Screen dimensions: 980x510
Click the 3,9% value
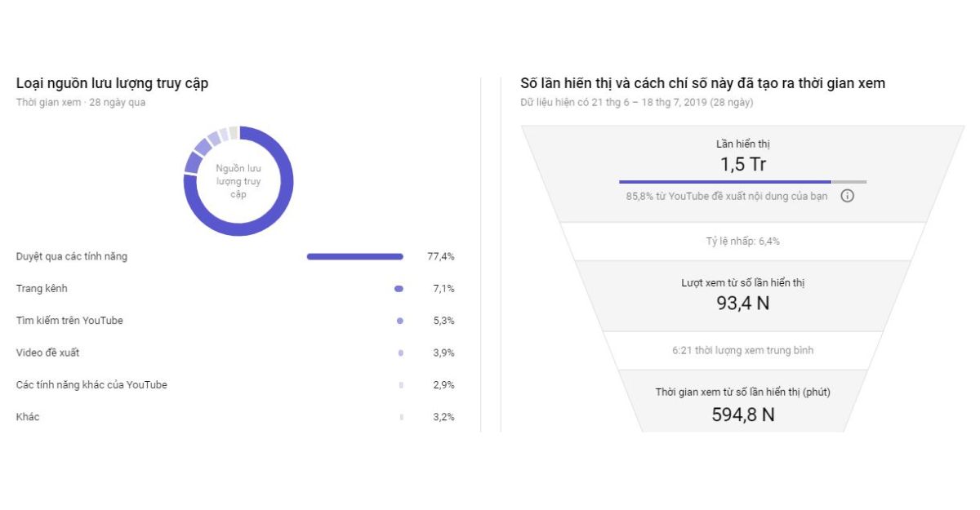(443, 353)
